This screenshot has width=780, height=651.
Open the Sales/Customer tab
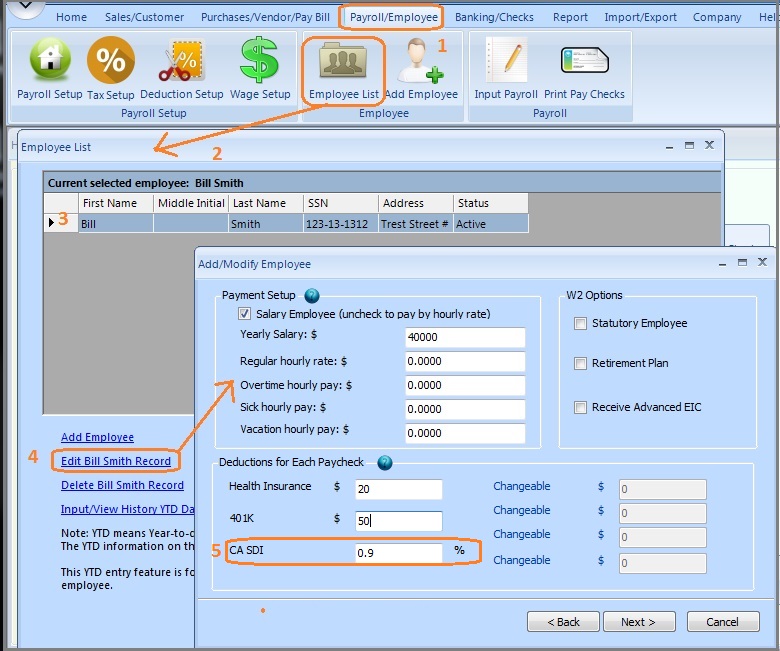click(x=144, y=17)
